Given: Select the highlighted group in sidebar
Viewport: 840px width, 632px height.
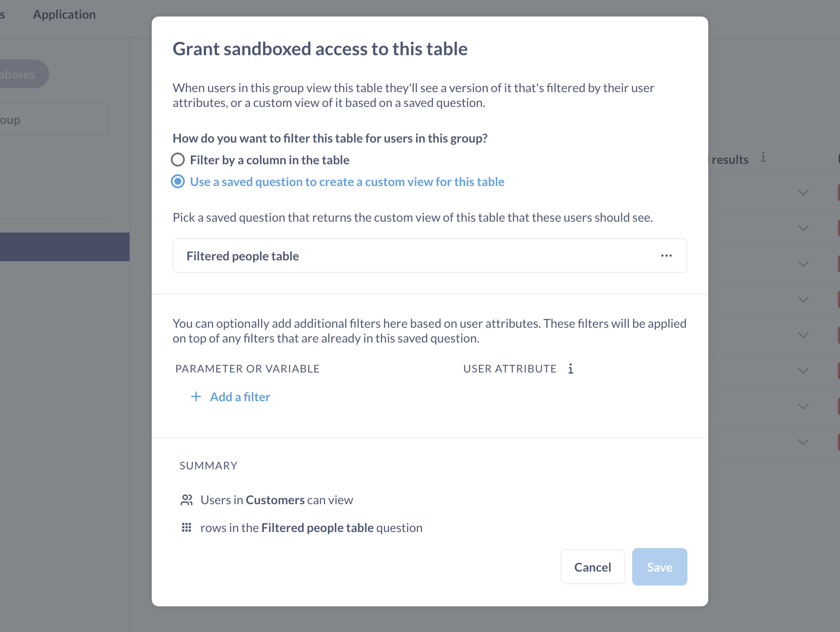Looking at the screenshot, I should pyautogui.click(x=64, y=247).
